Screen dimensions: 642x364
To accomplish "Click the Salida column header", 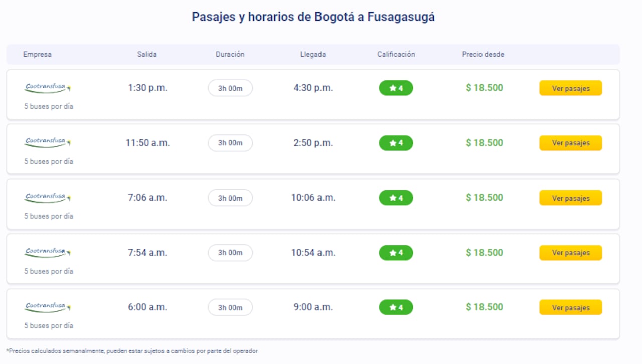I will (x=146, y=54).
